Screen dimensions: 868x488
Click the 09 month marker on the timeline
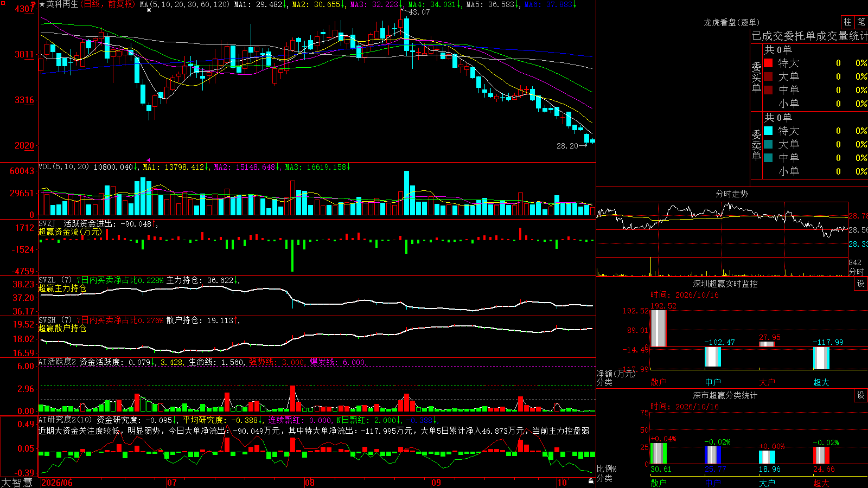click(x=436, y=483)
